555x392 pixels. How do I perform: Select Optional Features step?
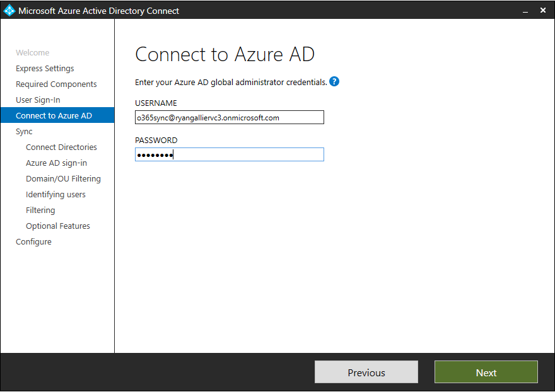57,226
